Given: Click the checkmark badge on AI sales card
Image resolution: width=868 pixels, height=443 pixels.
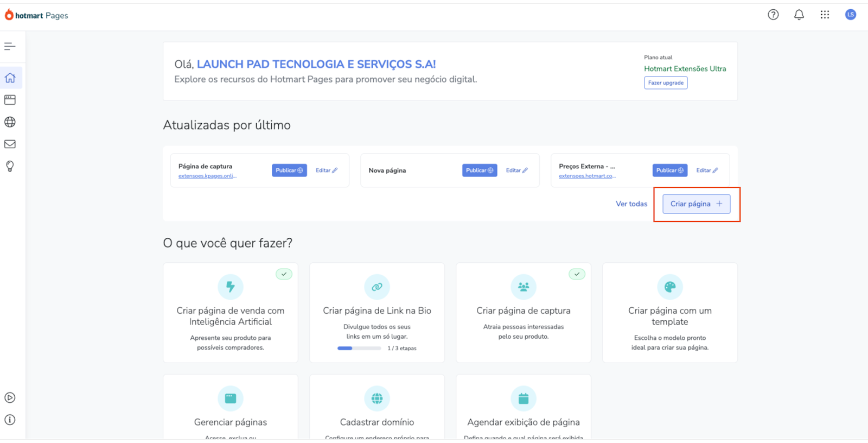Looking at the screenshot, I should click(284, 274).
